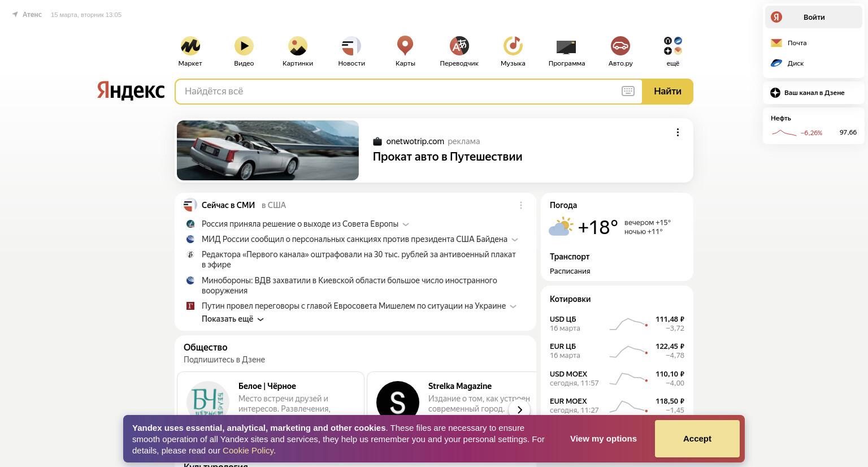The width and height of the screenshot is (868, 467).
Task: Click the plus icon for Дзен channel
Action: coord(775,93)
